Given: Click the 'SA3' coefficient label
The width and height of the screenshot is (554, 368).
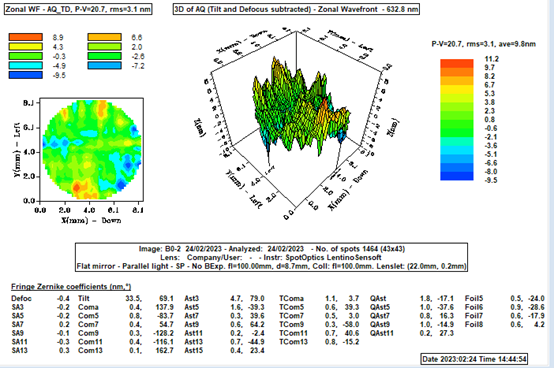Looking at the screenshot, I should (x=17, y=307).
